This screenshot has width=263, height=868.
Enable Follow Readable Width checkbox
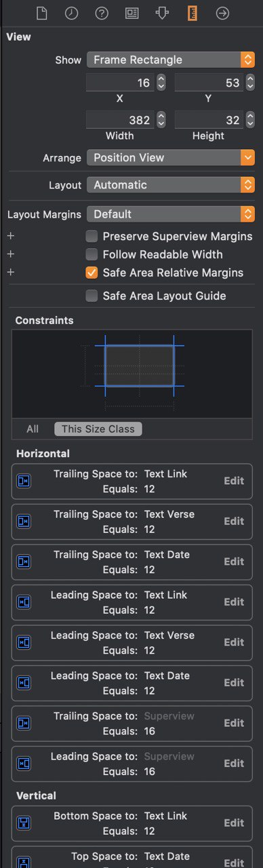pos(92,254)
